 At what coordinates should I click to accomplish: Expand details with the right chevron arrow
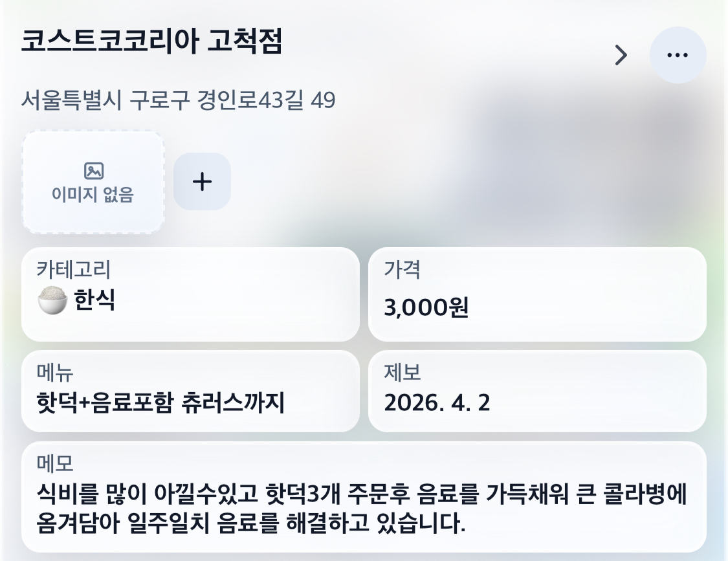(621, 55)
